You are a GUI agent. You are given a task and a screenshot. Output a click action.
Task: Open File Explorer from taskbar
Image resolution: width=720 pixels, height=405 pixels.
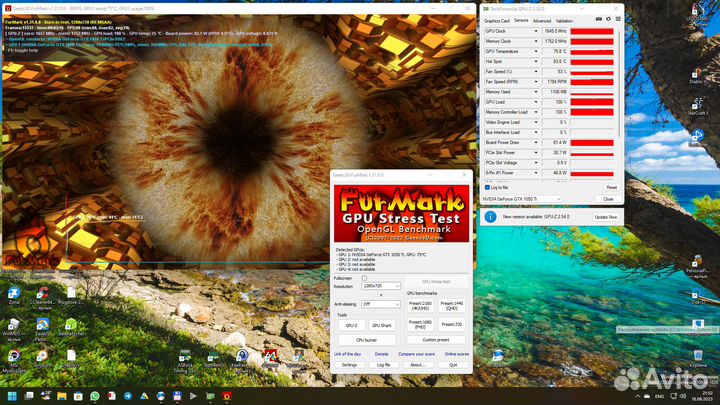[x=62, y=396]
